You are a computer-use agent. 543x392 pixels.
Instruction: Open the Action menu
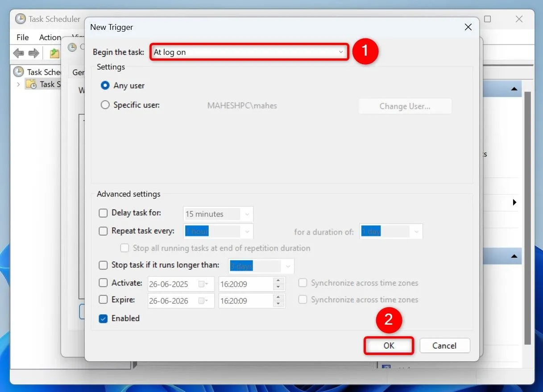click(50, 37)
